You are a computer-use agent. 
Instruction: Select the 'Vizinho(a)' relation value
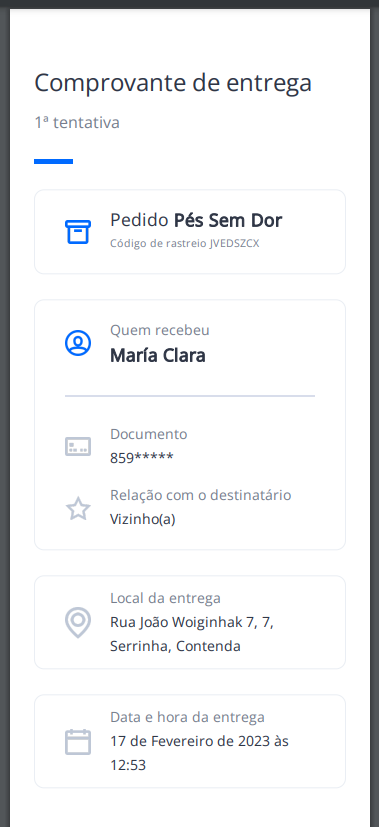(x=142, y=520)
